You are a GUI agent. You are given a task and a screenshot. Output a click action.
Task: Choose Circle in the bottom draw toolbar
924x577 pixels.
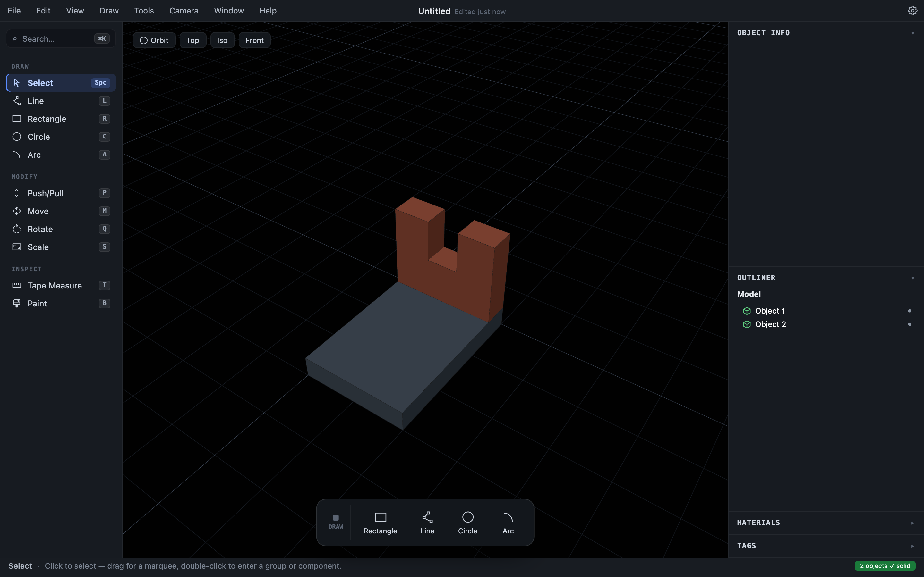point(467,523)
